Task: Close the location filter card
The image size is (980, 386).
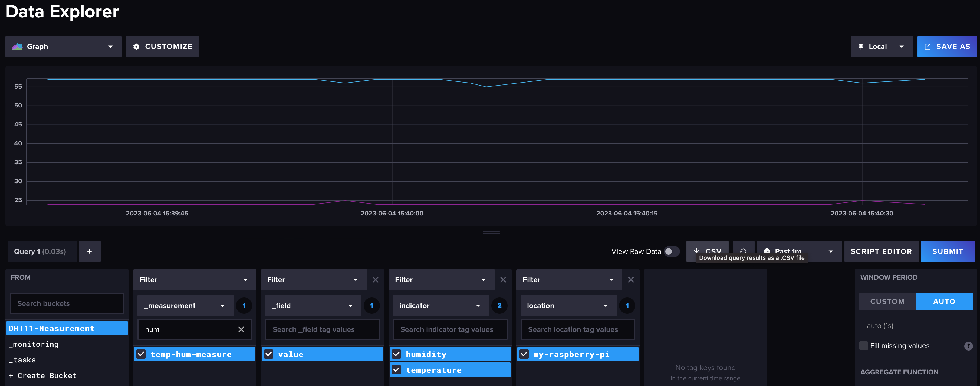Action: pyautogui.click(x=631, y=279)
